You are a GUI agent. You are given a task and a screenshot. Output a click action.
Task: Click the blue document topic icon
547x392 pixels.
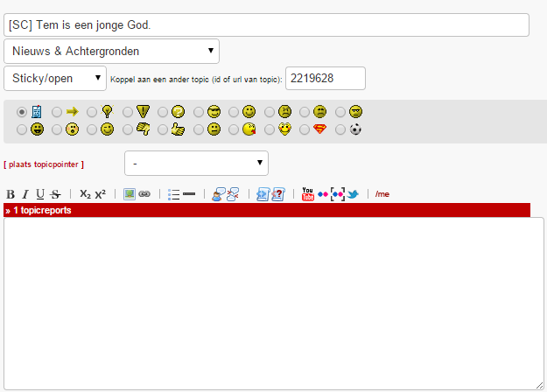tap(37, 112)
